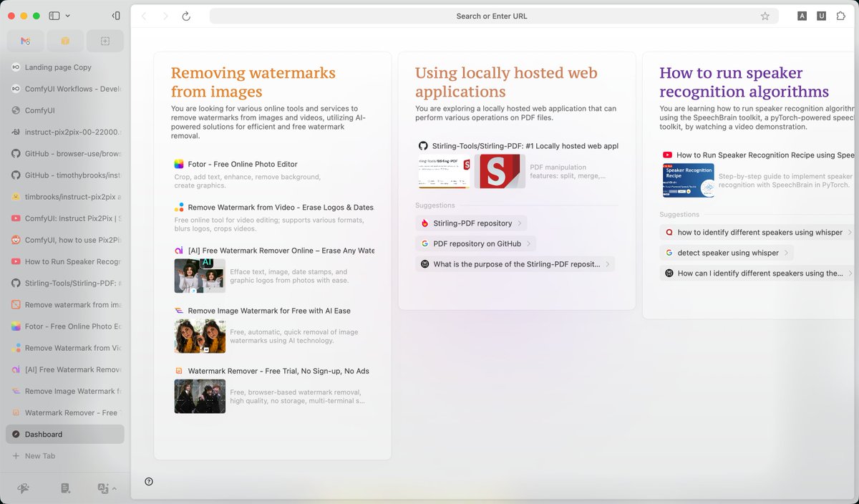Open Stirling-Tools/Stirling-PDF sidebar tab
The width and height of the screenshot is (859, 504).
tap(65, 283)
